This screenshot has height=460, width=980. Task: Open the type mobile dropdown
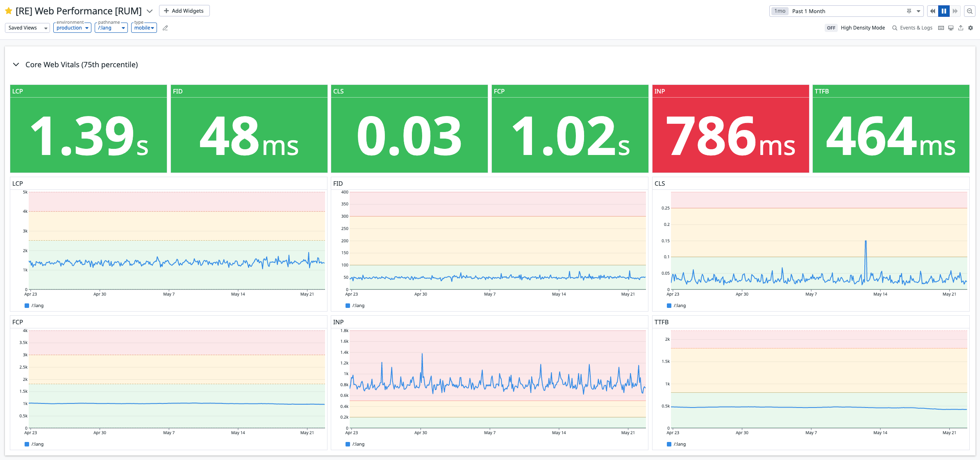(144, 28)
